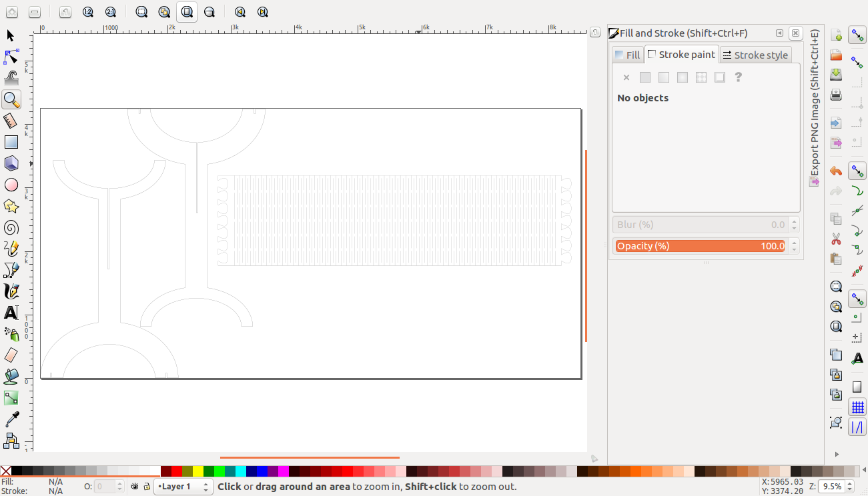Select the Pencil freehand tool

[x=11, y=249]
